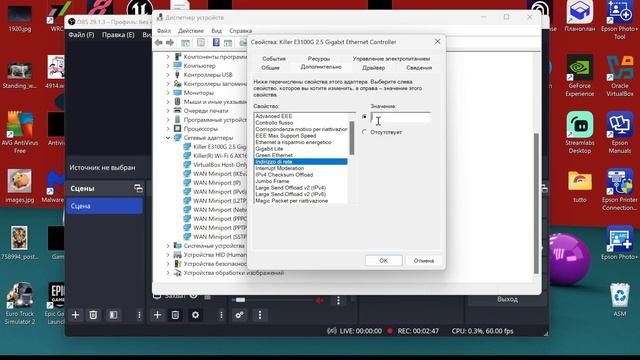Expand Системные устройства node
This screenshot has height=360, width=640.
point(168,246)
